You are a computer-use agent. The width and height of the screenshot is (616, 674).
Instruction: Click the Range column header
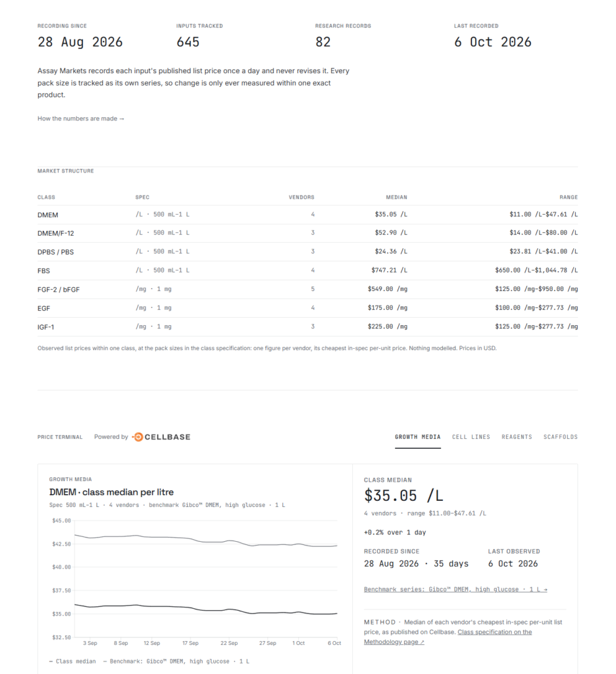click(x=569, y=197)
